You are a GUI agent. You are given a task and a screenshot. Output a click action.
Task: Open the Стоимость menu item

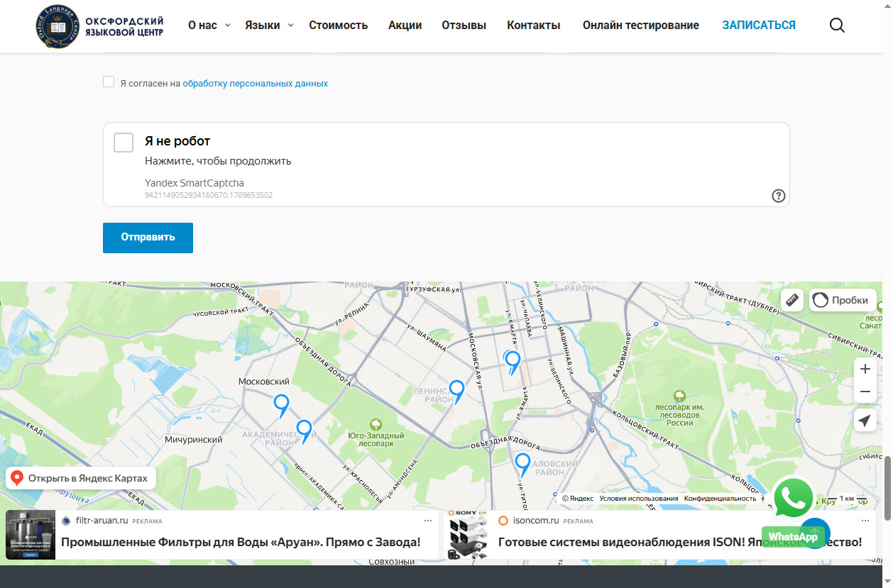coord(339,26)
